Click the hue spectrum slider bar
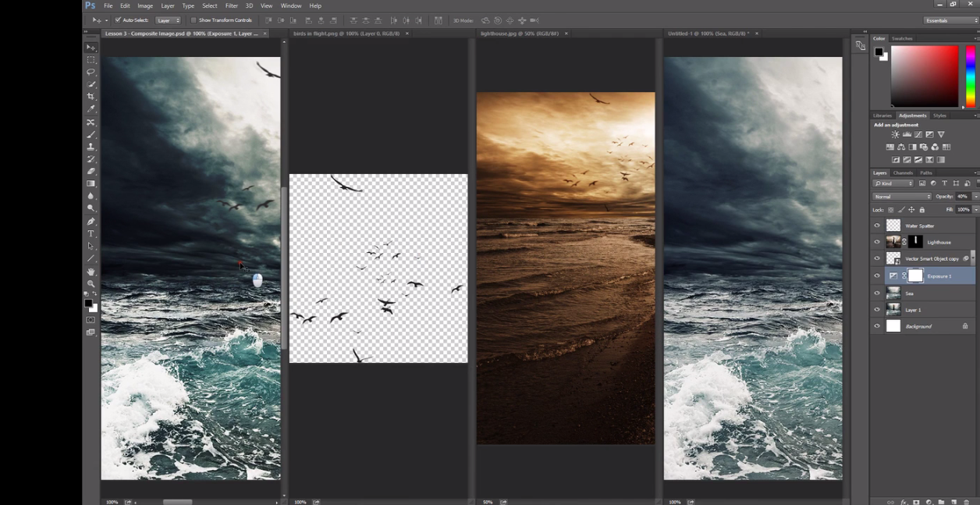The image size is (980, 505). tap(970, 76)
